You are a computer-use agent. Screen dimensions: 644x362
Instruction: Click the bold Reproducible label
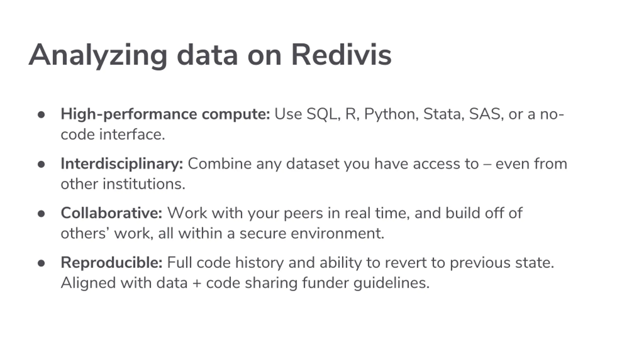[x=112, y=263]
